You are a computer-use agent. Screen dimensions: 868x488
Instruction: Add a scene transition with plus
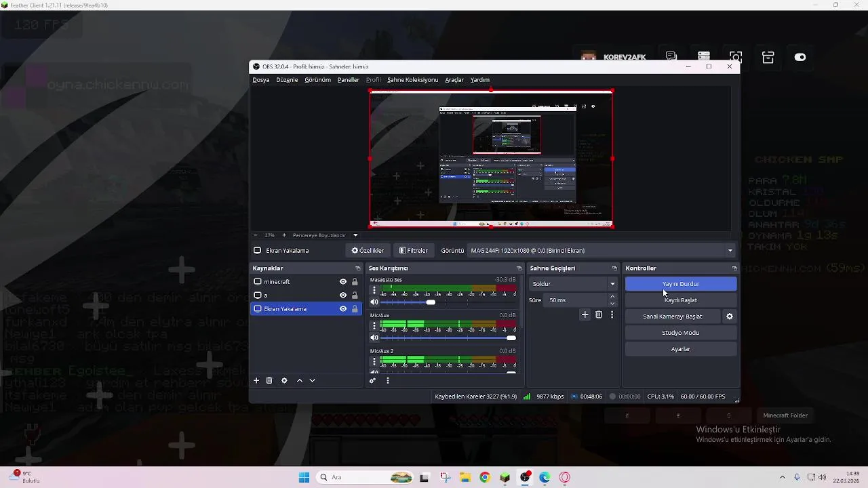click(x=585, y=314)
